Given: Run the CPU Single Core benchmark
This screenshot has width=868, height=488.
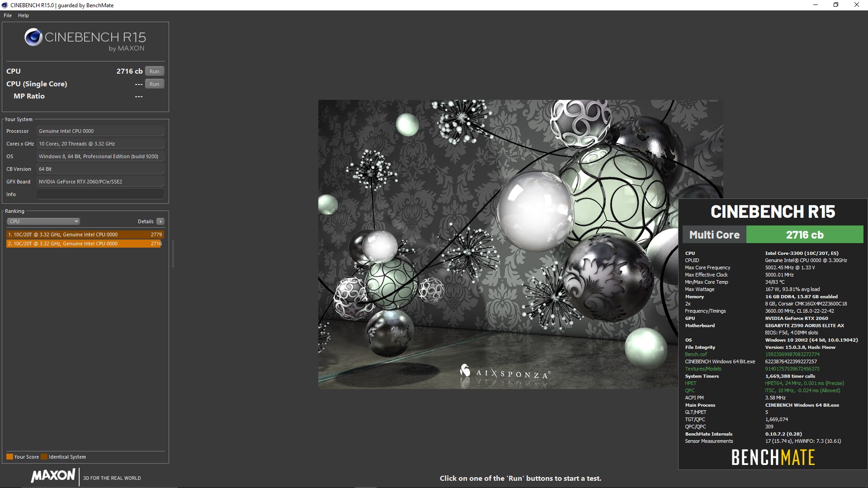Looking at the screenshot, I should (155, 84).
